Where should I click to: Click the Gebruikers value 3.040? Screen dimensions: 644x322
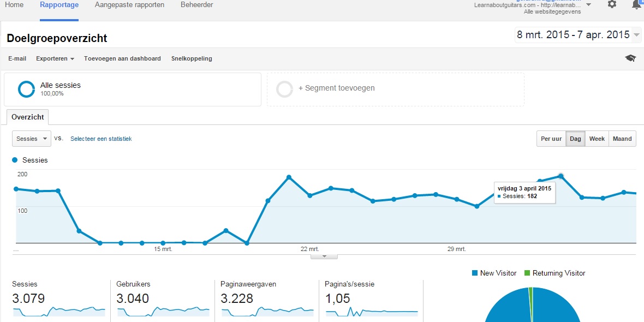tap(133, 298)
